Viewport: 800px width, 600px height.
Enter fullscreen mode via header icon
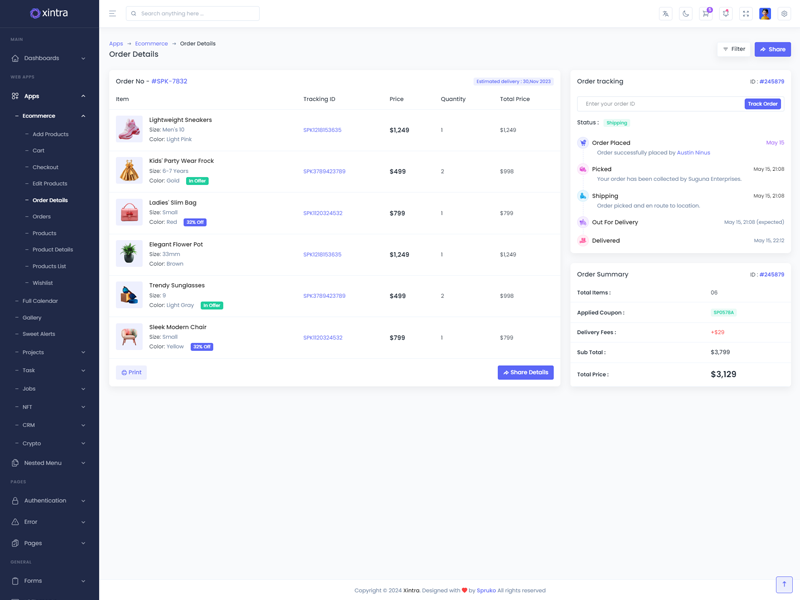coord(745,14)
